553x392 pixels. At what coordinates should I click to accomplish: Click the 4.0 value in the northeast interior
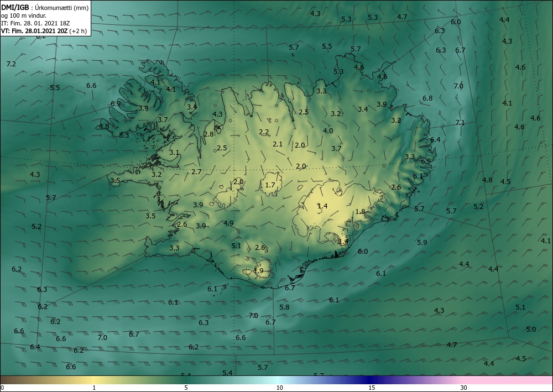tap(327, 130)
